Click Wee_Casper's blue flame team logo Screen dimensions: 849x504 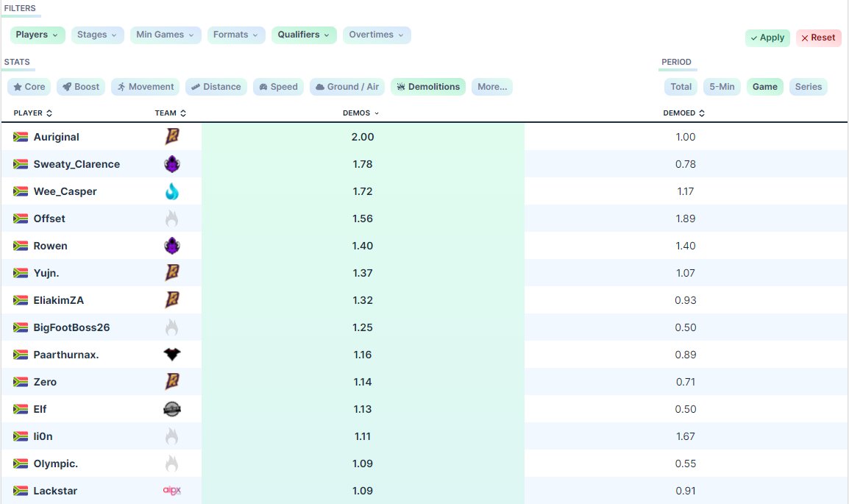171,191
